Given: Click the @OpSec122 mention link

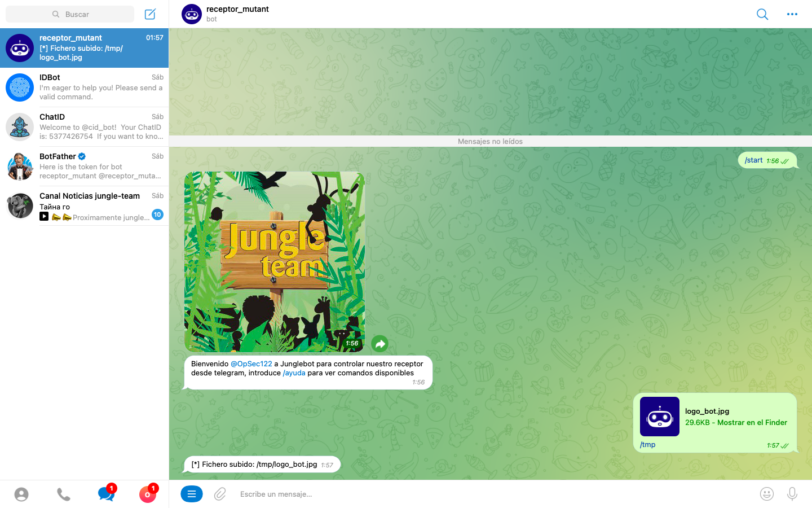Looking at the screenshot, I should [x=251, y=364].
